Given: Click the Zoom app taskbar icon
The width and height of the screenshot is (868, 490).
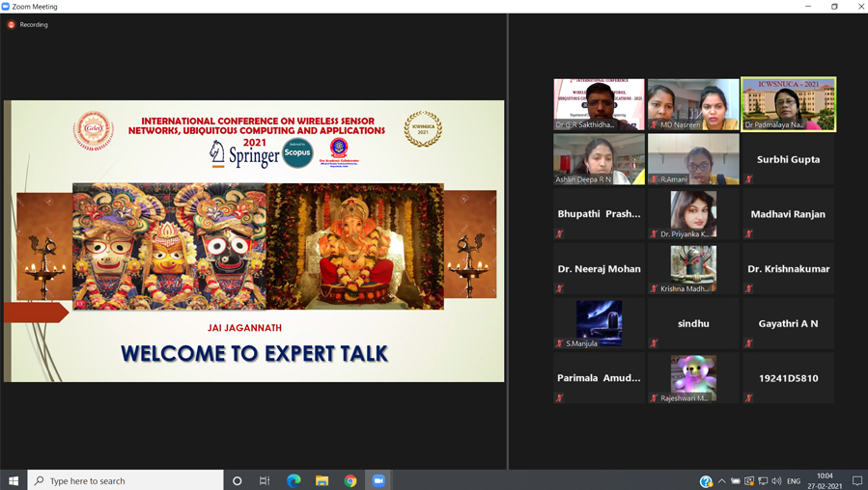Looking at the screenshot, I should point(378,480).
